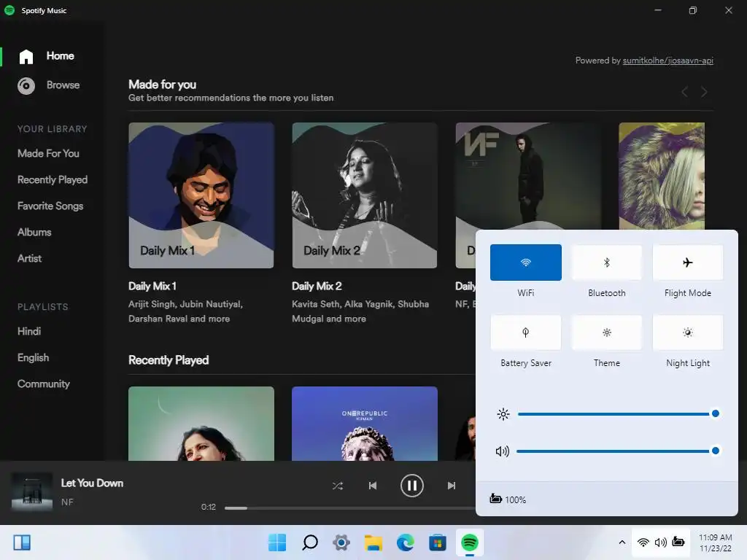The image size is (747, 560).
Task: Click the taskbar WiFi tray icon
Action: (x=643, y=542)
